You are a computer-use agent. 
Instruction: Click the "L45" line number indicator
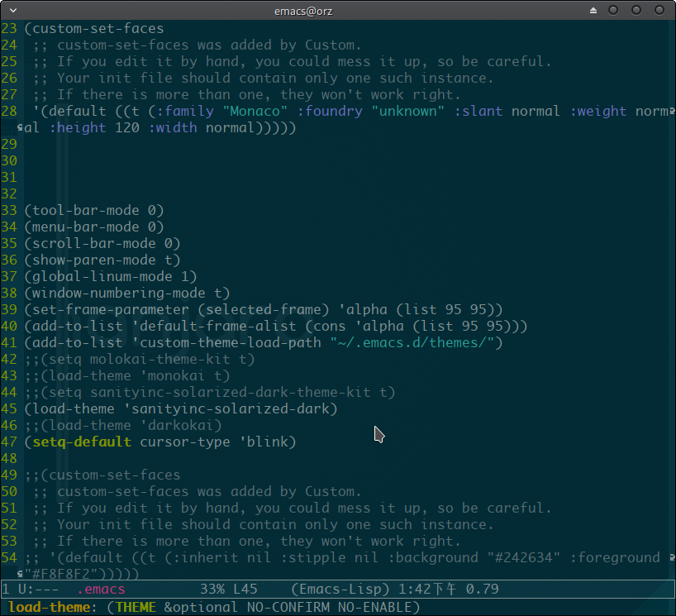(245, 590)
